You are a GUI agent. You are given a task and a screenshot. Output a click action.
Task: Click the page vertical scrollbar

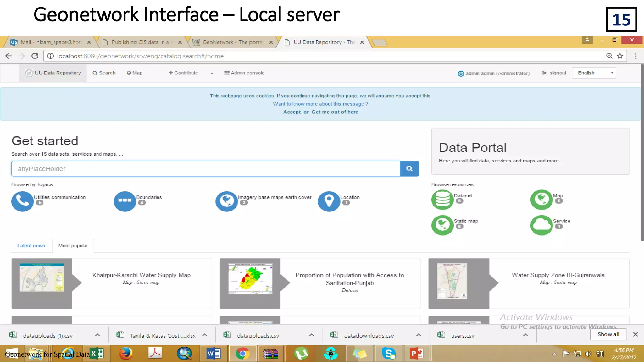pyautogui.click(x=642, y=152)
